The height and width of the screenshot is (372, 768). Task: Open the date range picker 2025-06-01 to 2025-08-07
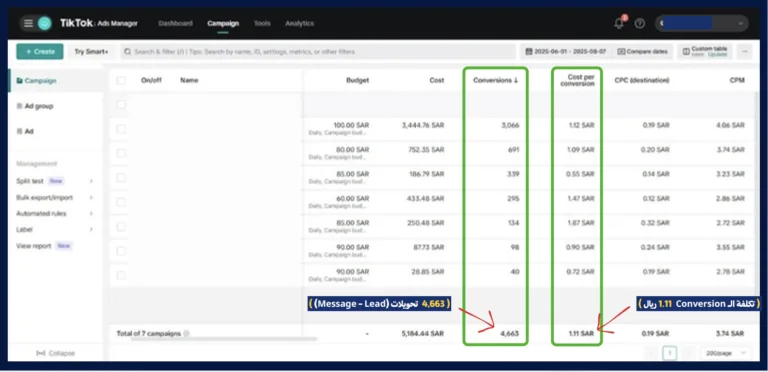point(565,51)
